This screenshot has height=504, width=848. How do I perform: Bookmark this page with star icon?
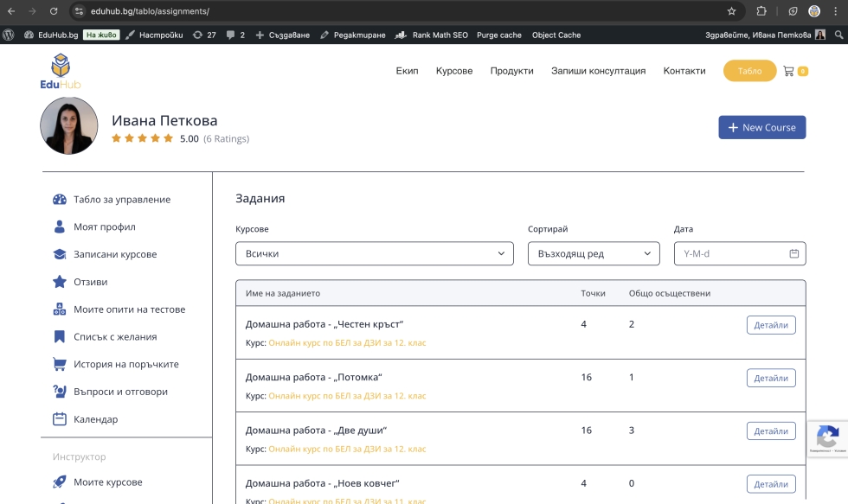[731, 11]
